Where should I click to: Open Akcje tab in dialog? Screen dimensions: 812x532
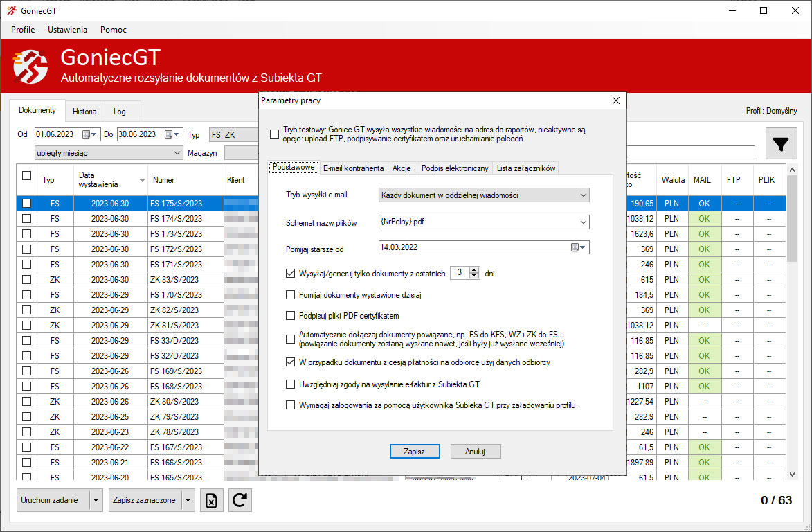point(402,168)
